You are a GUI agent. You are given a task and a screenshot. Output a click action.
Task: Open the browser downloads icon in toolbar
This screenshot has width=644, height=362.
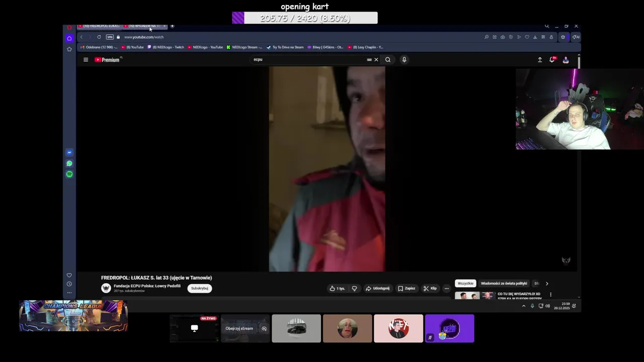(x=535, y=37)
